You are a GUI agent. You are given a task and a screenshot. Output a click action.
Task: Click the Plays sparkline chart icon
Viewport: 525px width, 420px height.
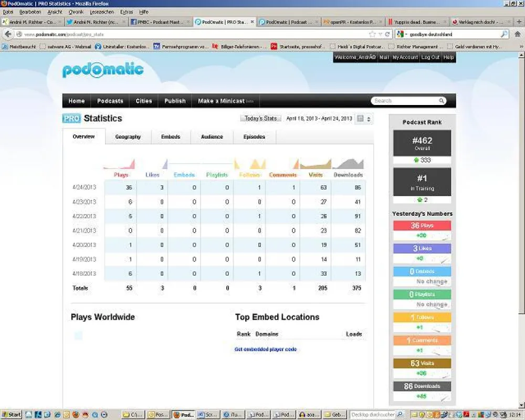click(120, 164)
